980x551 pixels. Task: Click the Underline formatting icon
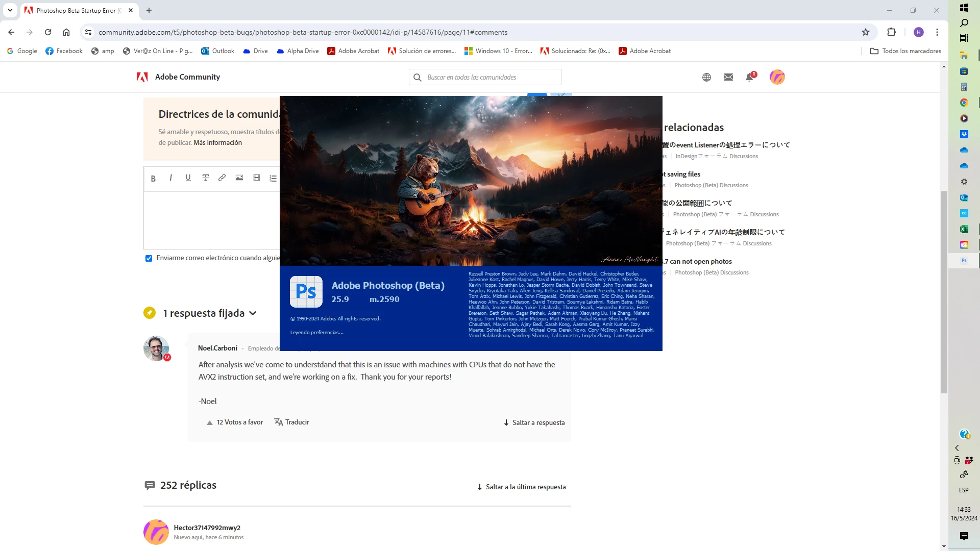pos(188,178)
